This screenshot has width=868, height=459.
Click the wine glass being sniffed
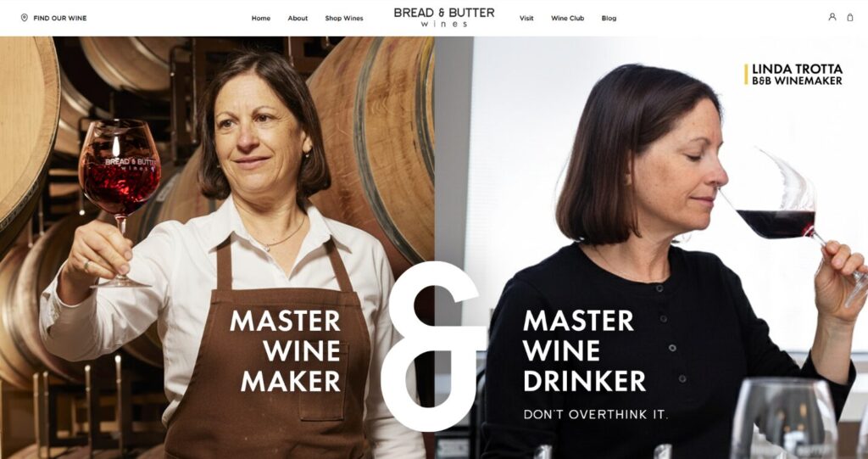tap(797, 221)
